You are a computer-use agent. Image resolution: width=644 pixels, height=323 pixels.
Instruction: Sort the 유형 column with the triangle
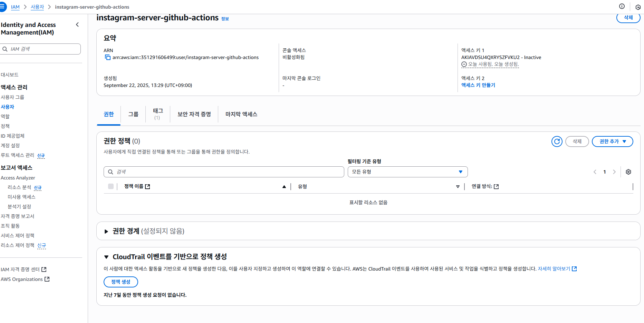point(458,187)
